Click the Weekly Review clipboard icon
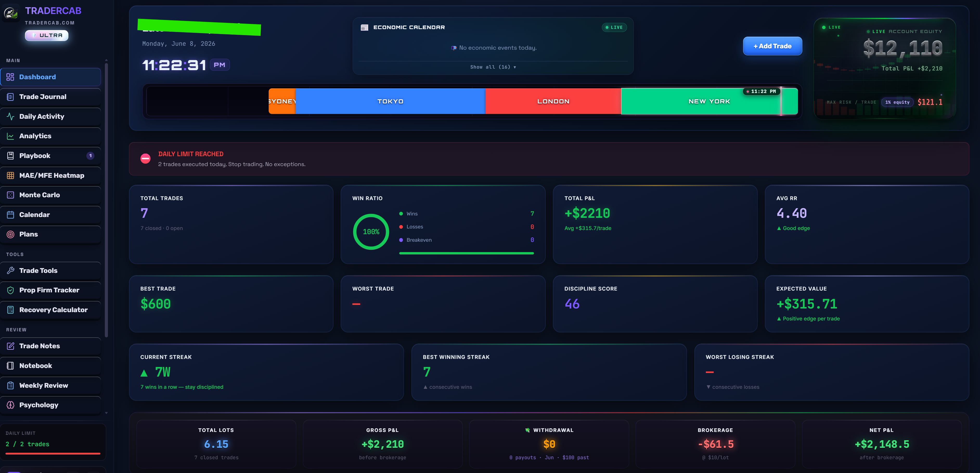980x473 pixels. point(10,385)
